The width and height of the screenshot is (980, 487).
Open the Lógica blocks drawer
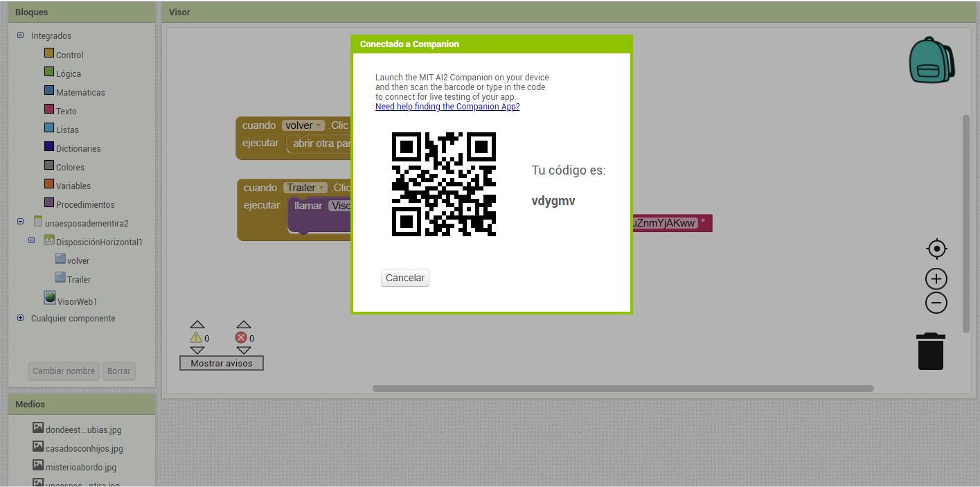click(x=68, y=73)
